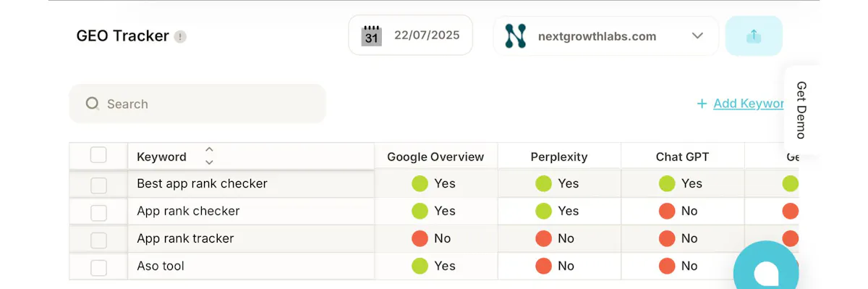This screenshot has height=289, width=868.
Task: Click Google Overview Yes for App rank checker
Action: point(433,211)
